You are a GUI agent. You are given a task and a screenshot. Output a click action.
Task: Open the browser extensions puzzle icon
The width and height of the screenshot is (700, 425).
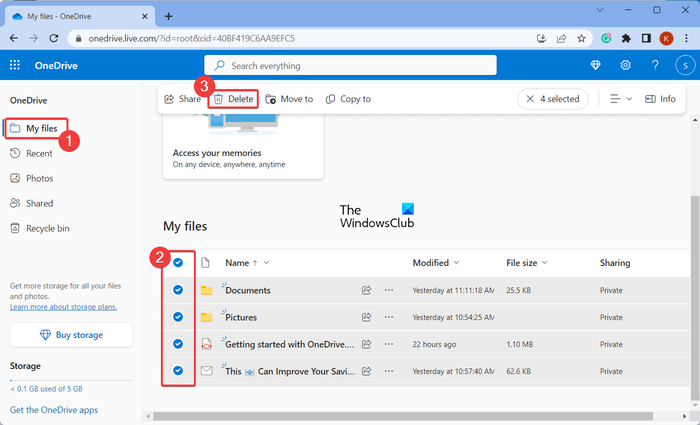pyautogui.click(x=626, y=38)
